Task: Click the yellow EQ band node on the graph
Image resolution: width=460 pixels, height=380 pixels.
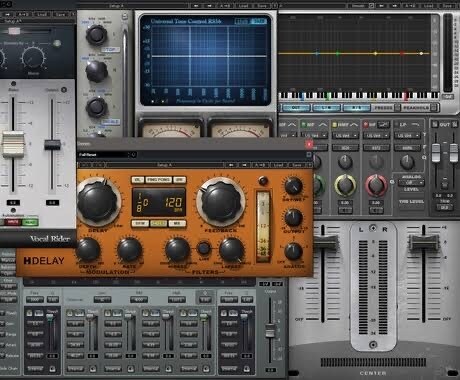Action: pos(376,53)
